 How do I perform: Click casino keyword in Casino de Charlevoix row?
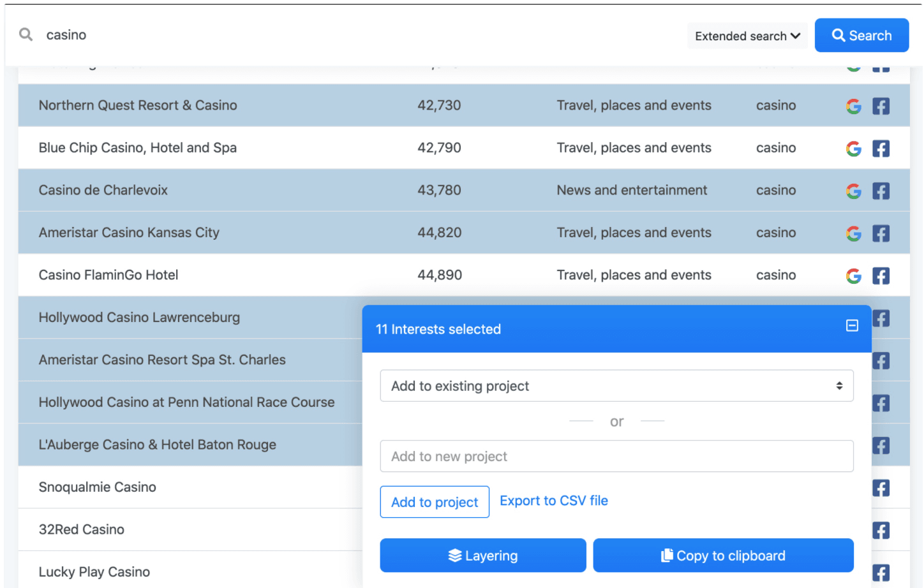[776, 190]
